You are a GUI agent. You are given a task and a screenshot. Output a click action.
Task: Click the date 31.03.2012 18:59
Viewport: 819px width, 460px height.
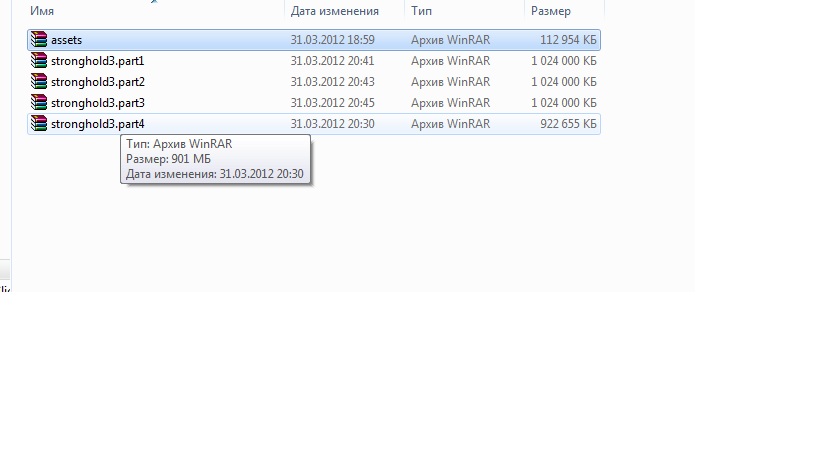pyautogui.click(x=332, y=40)
